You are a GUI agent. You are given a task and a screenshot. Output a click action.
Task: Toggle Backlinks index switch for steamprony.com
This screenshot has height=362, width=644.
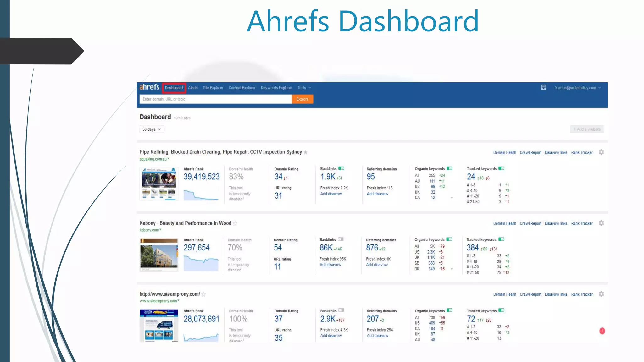coord(341,310)
